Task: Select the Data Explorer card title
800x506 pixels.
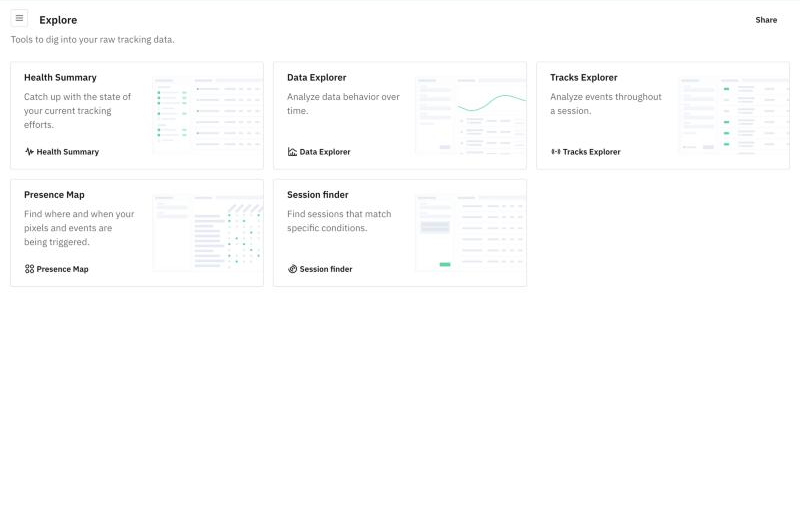Action: (316, 78)
